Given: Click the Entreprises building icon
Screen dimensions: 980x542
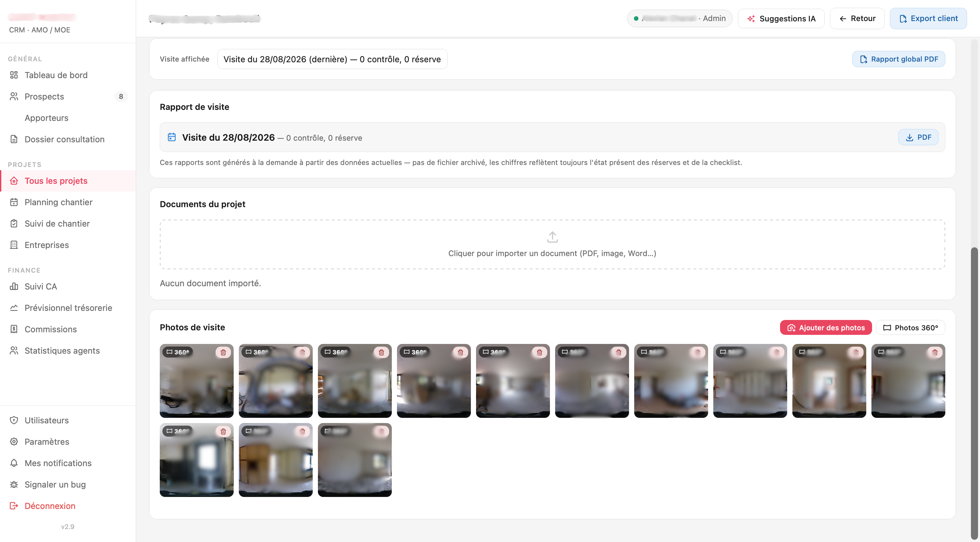Looking at the screenshot, I should (14, 245).
